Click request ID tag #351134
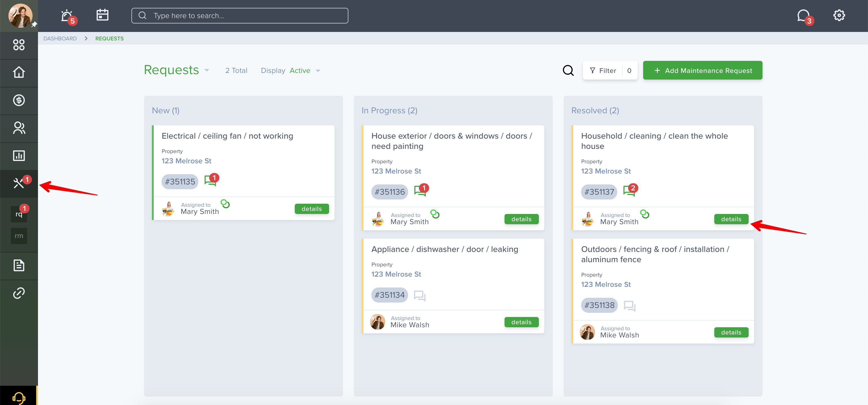The image size is (868, 405). 390,295
